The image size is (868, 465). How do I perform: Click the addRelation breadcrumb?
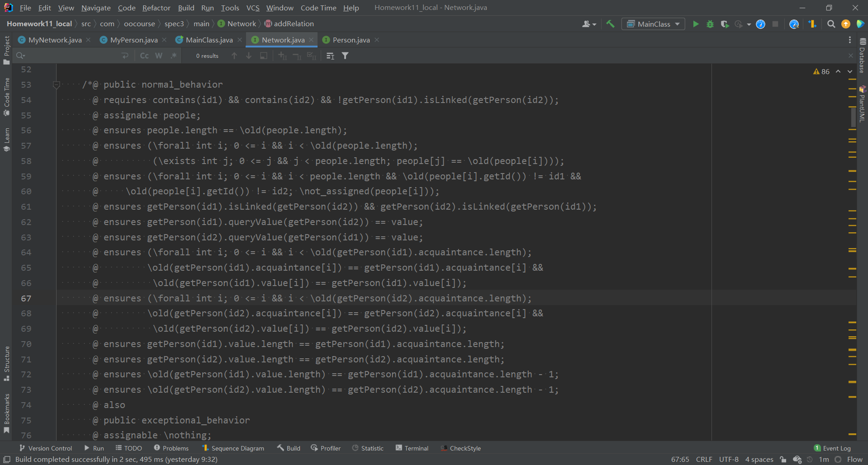click(289, 24)
